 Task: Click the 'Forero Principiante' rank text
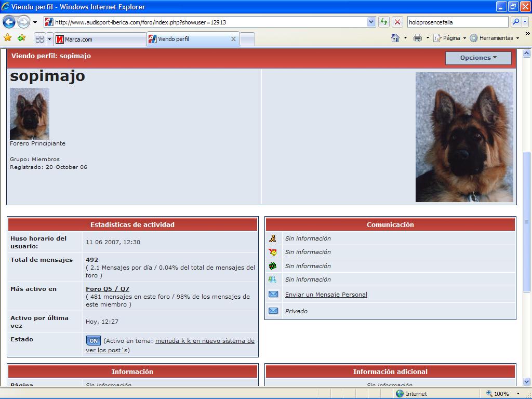(37, 143)
